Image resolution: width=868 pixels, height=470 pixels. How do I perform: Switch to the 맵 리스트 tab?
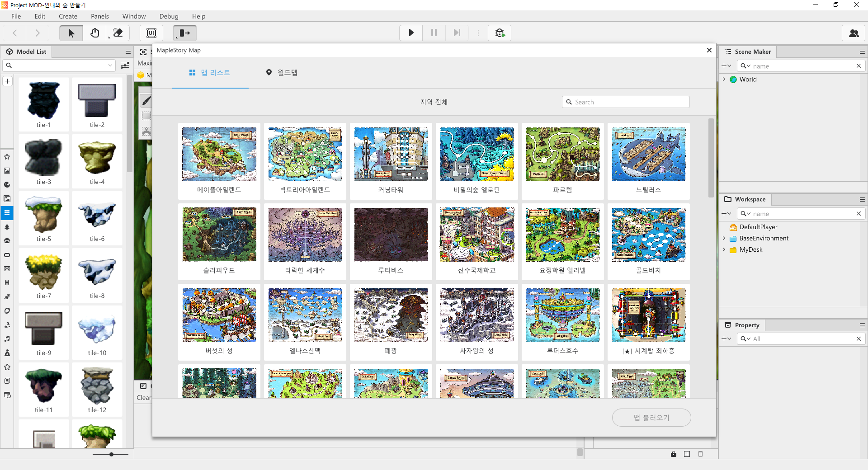click(210, 72)
